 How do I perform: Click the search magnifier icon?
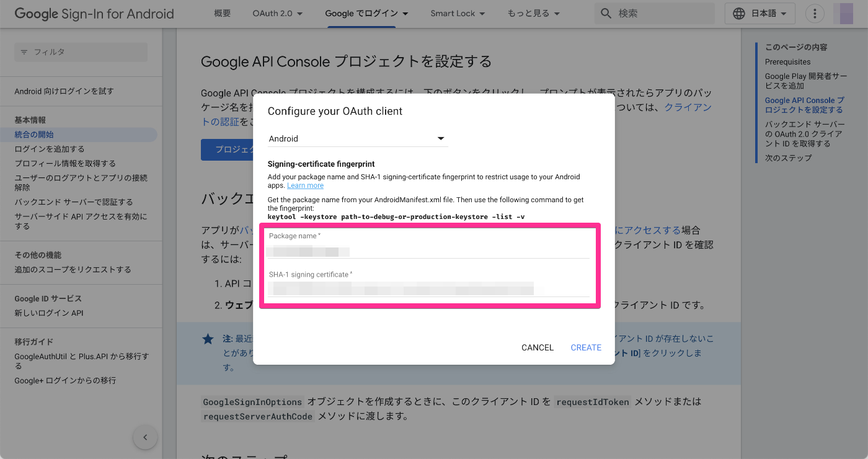tap(606, 13)
